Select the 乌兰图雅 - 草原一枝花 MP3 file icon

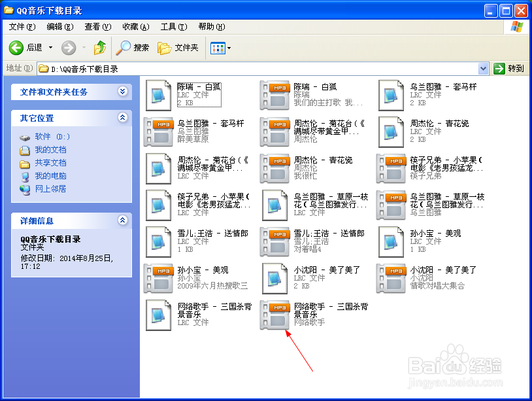click(x=391, y=205)
